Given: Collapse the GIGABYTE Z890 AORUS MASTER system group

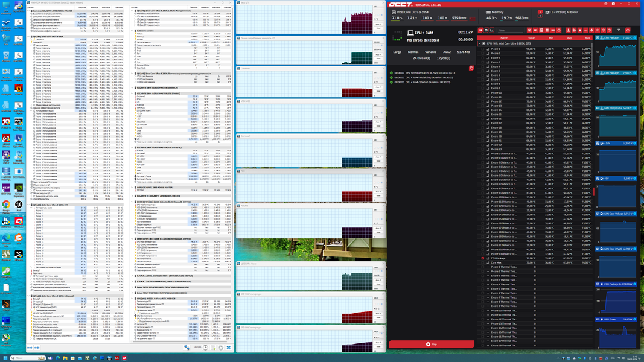Looking at the screenshot, I should (30, 11).
